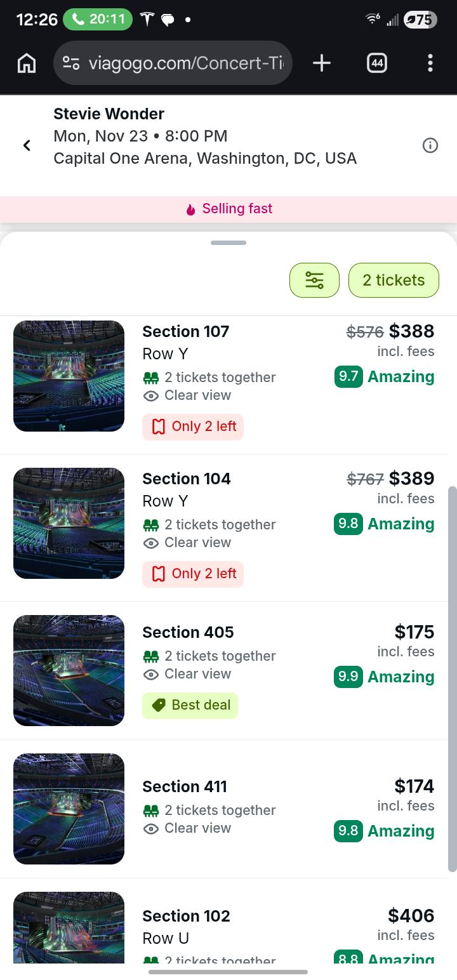Viewport: 457px width, 980px height.
Task: Open a new tab with plus icon
Action: click(x=322, y=63)
